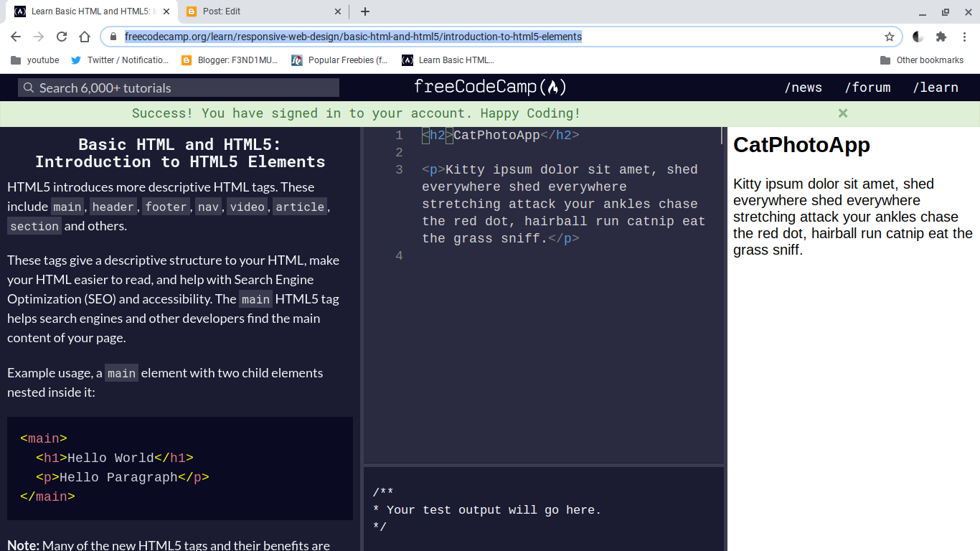
Task: Switch to the 'Post: Edit' Blogger tab
Action: (265, 11)
